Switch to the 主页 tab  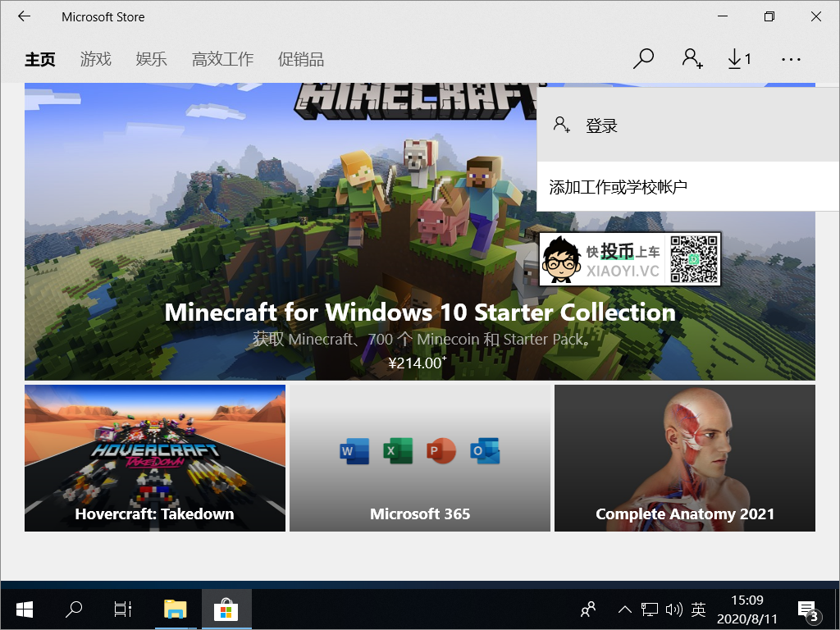(40, 59)
